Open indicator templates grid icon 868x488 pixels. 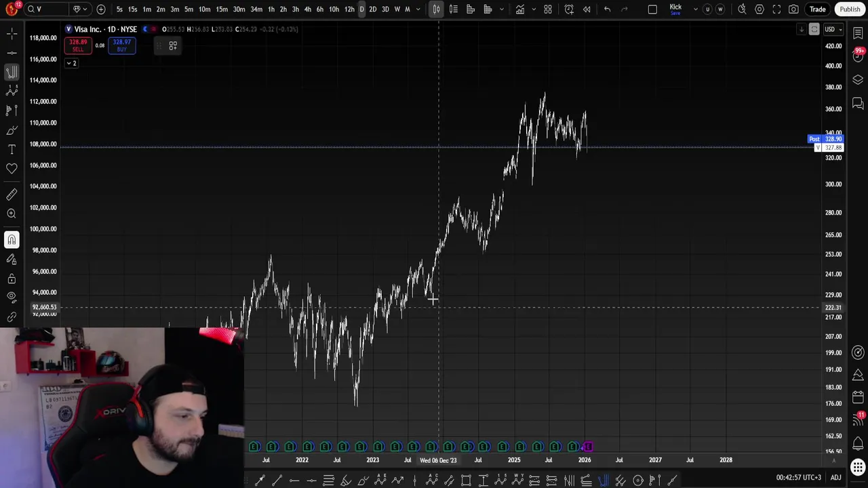point(548,9)
